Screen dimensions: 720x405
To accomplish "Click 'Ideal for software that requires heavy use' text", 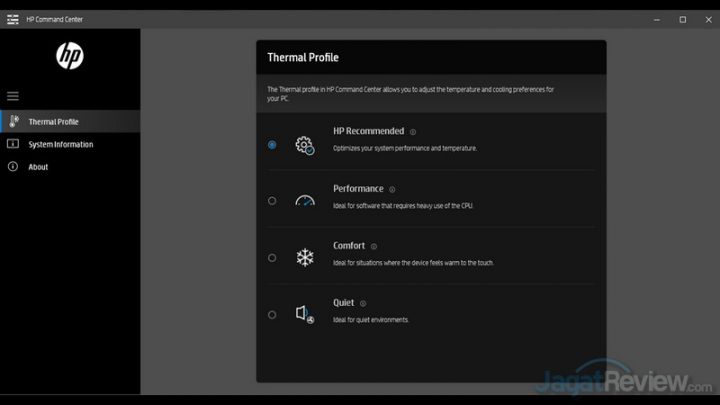I will (403, 206).
